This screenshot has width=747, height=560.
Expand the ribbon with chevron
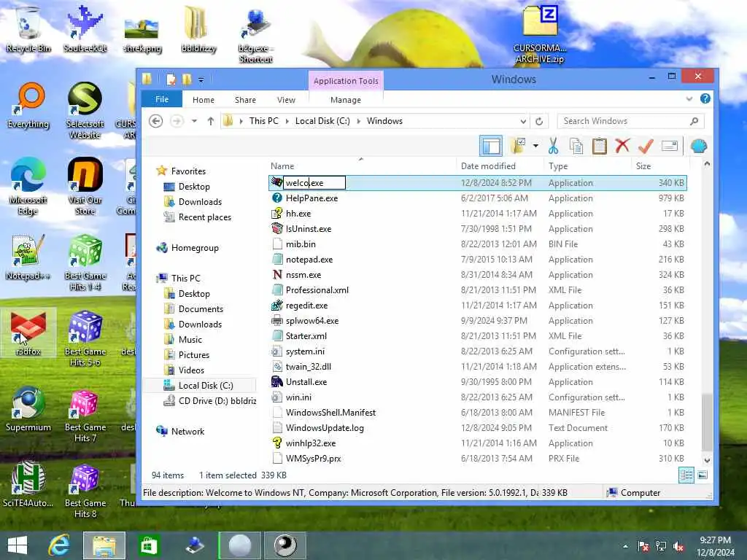(x=689, y=99)
